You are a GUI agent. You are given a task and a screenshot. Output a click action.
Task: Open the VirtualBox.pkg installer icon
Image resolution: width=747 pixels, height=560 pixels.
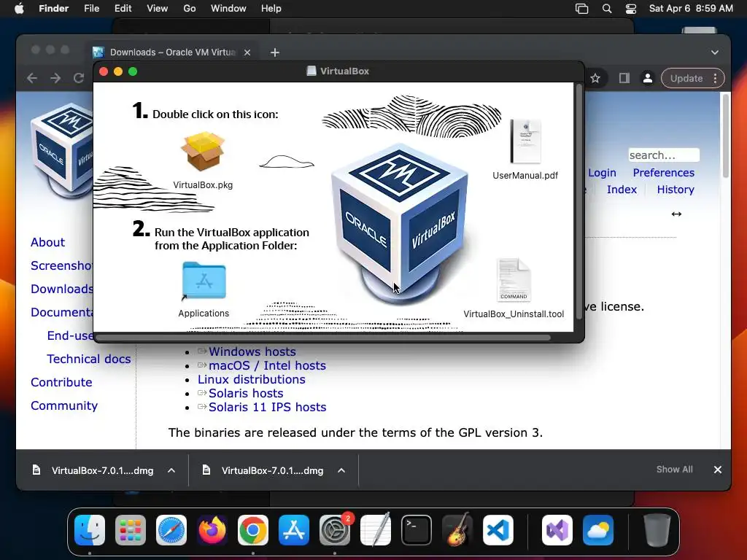203,152
